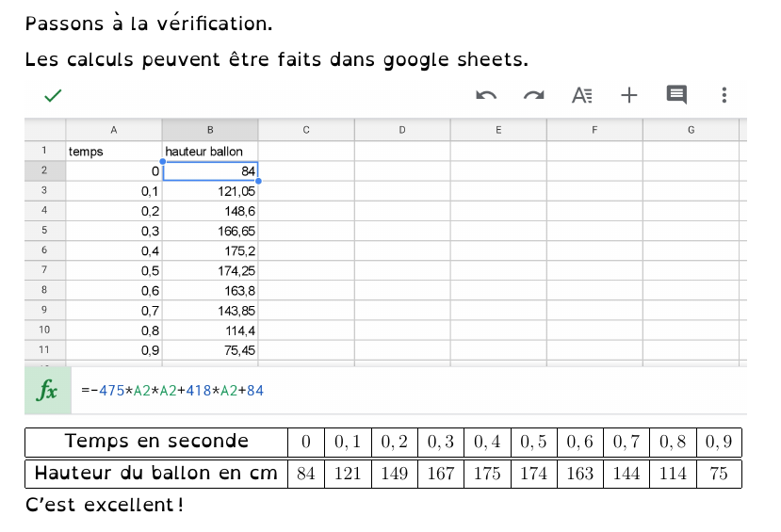This screenshot has width=781, height=532.
Task: Click the cell with value 75,45
Action: [210, 350]
